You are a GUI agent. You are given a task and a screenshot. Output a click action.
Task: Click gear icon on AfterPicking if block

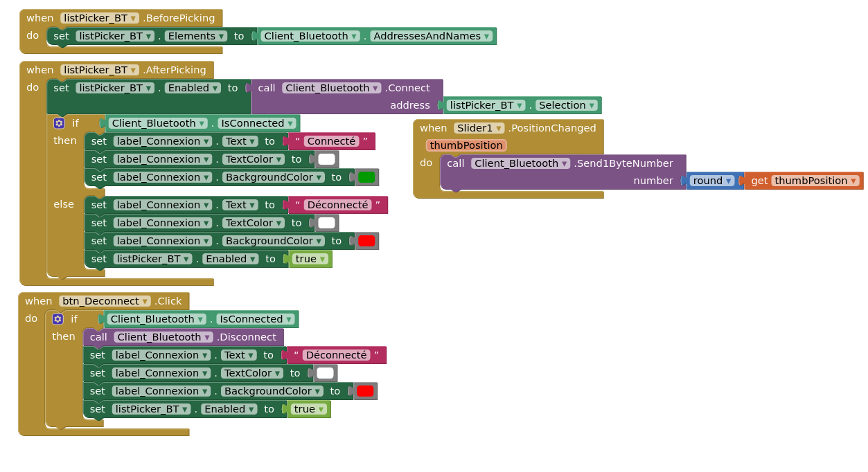click(x=59, y=123)
